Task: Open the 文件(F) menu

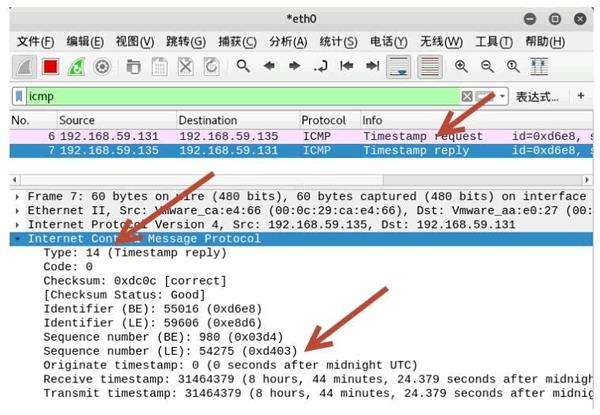Action: 36,42
